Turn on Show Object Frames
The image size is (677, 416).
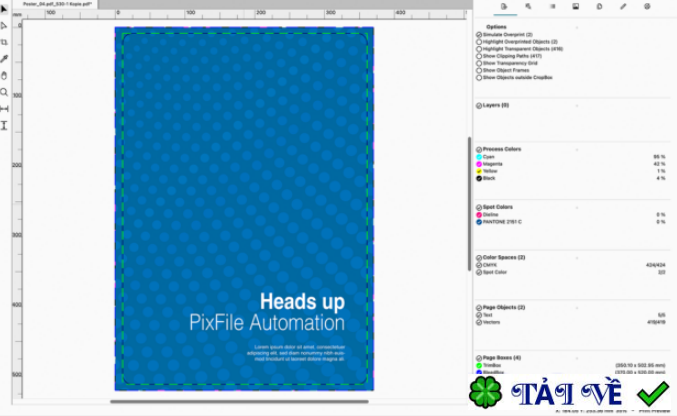[479, 70]
